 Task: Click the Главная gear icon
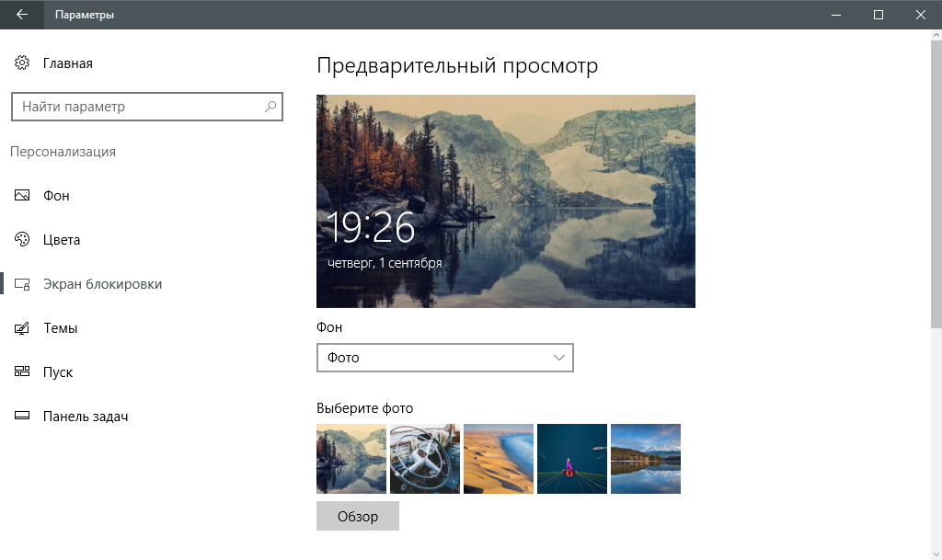point(22,63)
